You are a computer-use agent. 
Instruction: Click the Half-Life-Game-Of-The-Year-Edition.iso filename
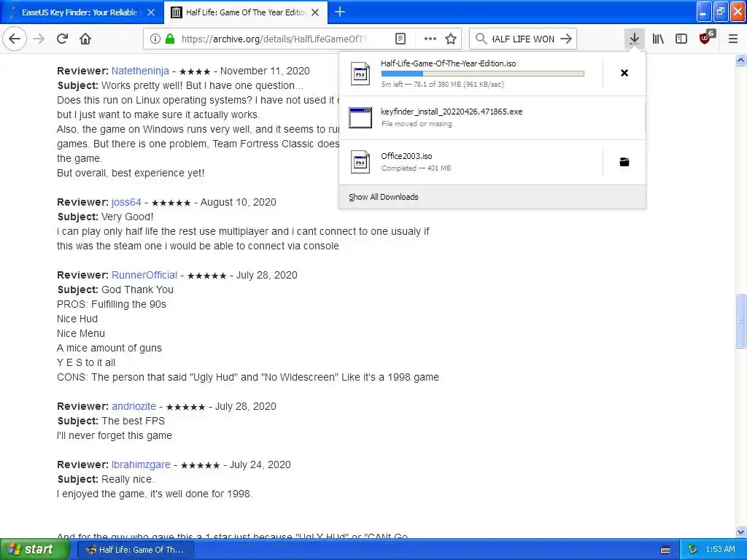[448, 63]
